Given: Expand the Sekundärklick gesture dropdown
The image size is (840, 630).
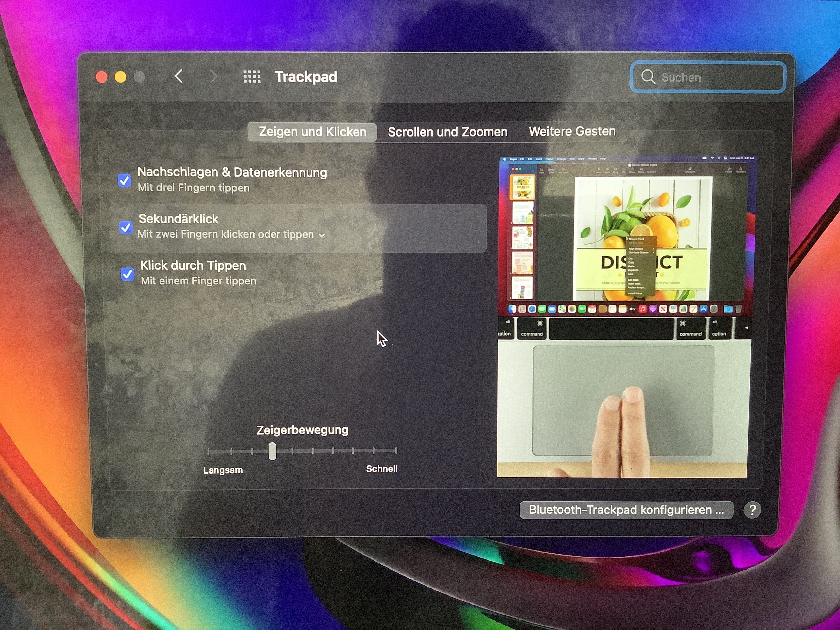Looking at the screenshot, I should click(322, 235).
